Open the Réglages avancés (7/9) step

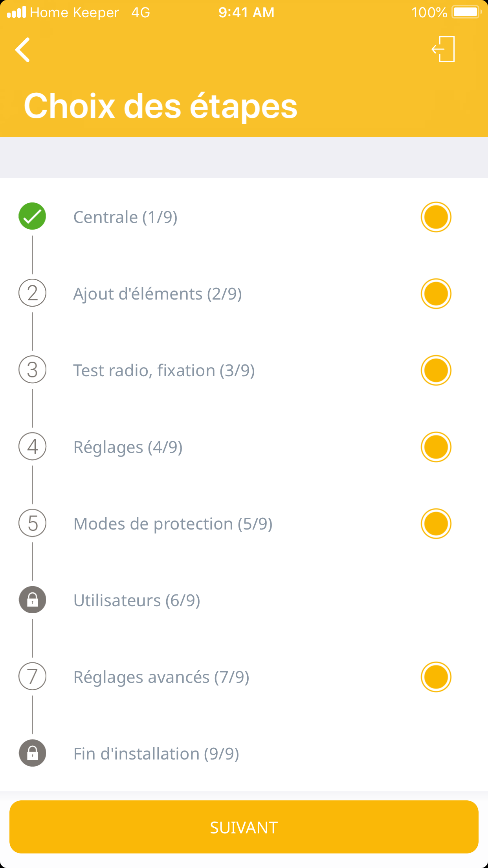(x=161, y=677)
